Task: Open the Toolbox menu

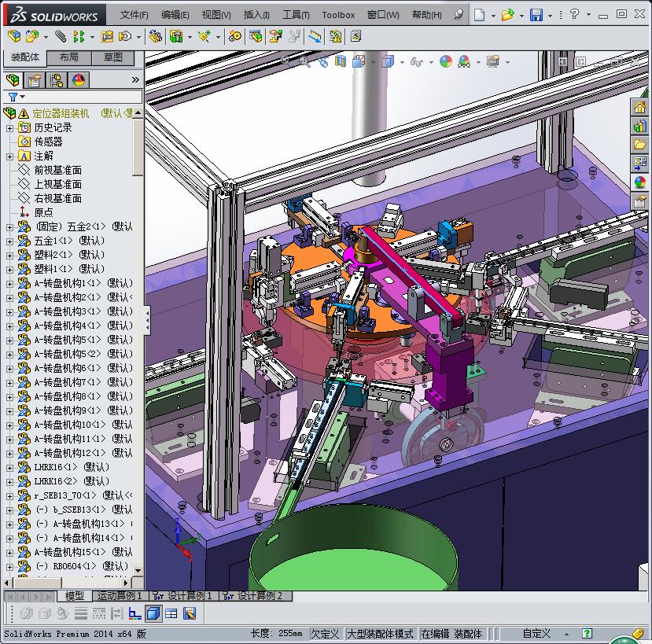Action: [338, 15]
